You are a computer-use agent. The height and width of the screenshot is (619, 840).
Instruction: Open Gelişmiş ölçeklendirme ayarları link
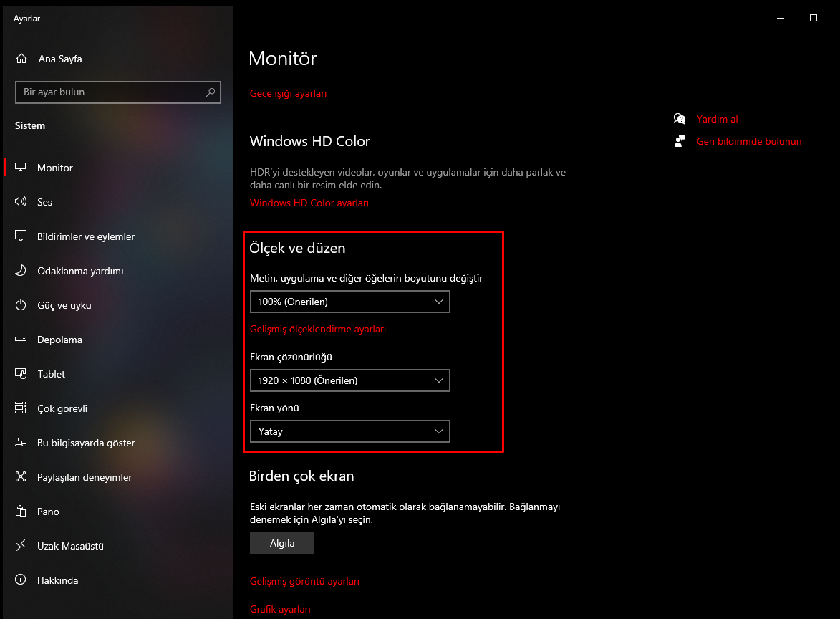point(318,329)
